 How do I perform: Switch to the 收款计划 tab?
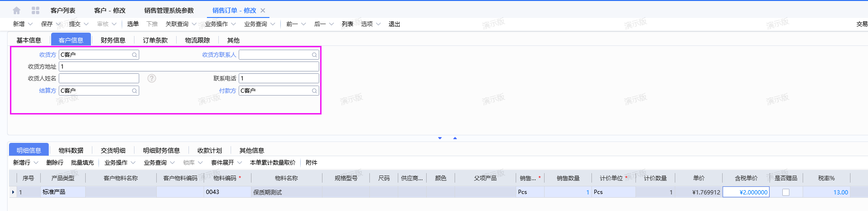[x=210, y=150]
